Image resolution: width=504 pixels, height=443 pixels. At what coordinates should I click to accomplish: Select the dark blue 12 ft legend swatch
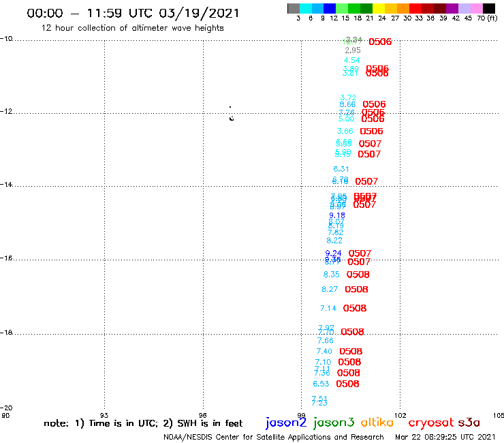pos(330,8)
